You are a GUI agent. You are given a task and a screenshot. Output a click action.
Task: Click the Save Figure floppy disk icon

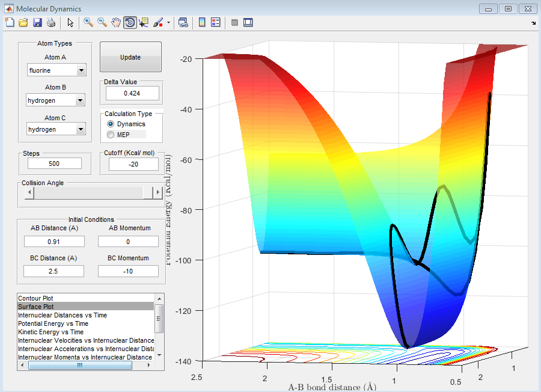(37, 23)
